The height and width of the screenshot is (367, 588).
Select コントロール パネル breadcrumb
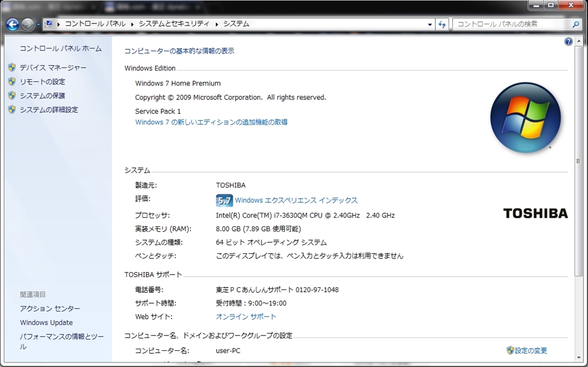click(x=95, y=24)
